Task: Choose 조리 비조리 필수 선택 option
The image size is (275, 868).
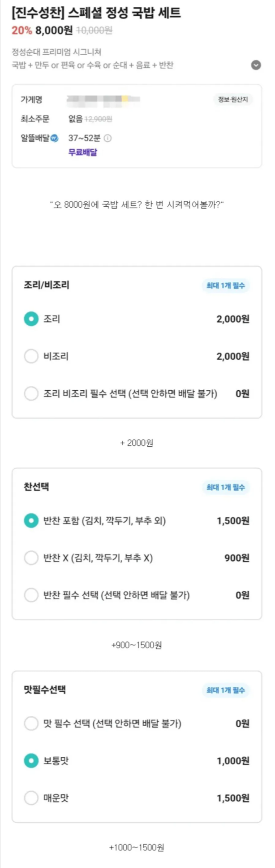Action: pos(31,393)
